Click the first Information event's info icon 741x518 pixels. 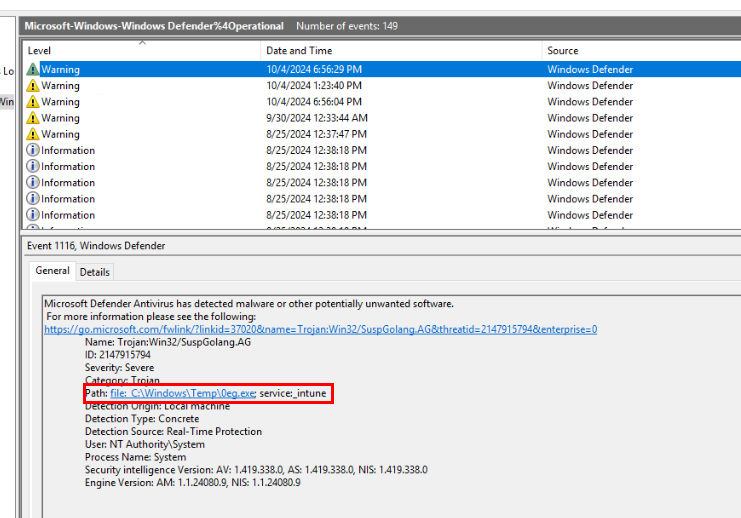[x=33, y=150]
